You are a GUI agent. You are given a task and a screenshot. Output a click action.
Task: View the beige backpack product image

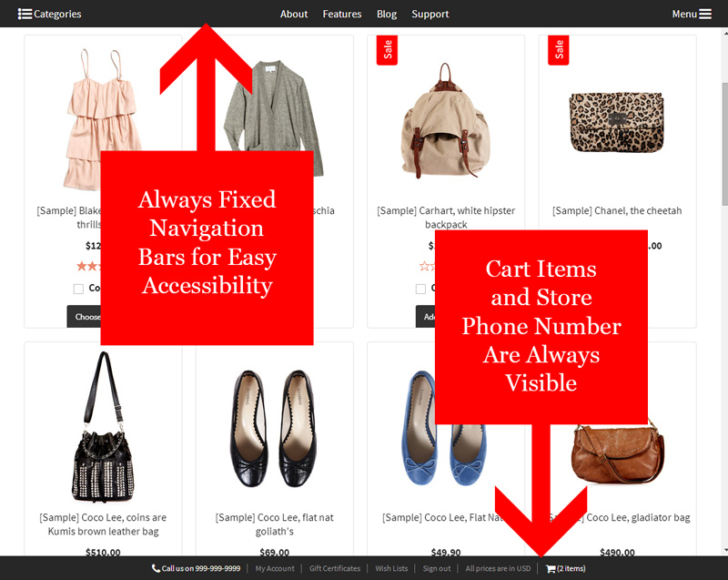(446, 121)
